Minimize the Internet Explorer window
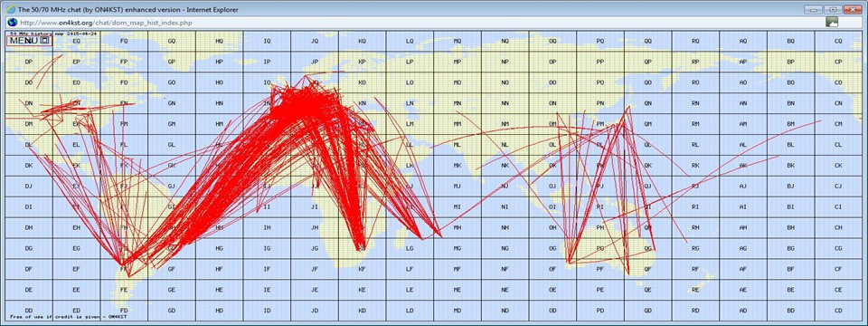The image size is (868, 326). pyautogui.click(x=813, y=9)
